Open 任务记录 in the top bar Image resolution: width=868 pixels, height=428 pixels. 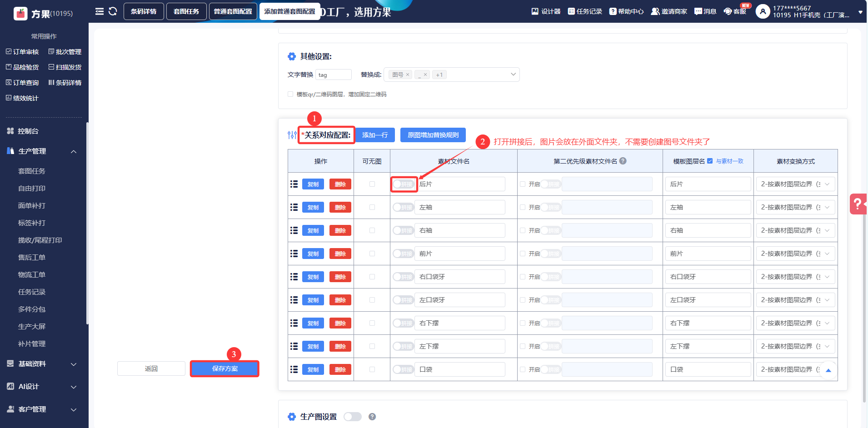coord(585,11)
